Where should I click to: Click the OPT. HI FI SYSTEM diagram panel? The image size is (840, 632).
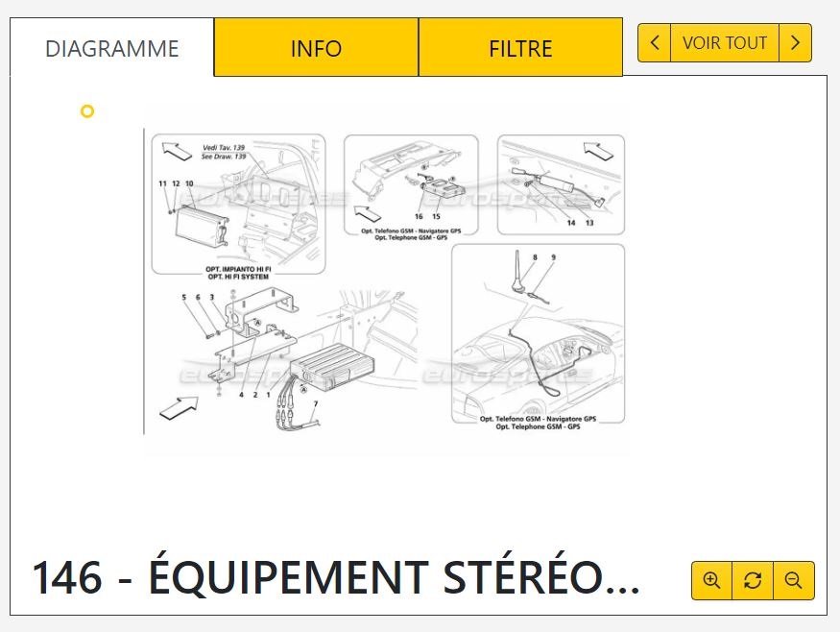[x=238, y=205]
